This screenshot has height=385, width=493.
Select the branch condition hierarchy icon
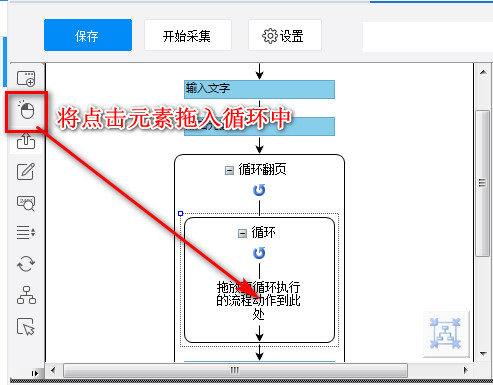[26, 295]
